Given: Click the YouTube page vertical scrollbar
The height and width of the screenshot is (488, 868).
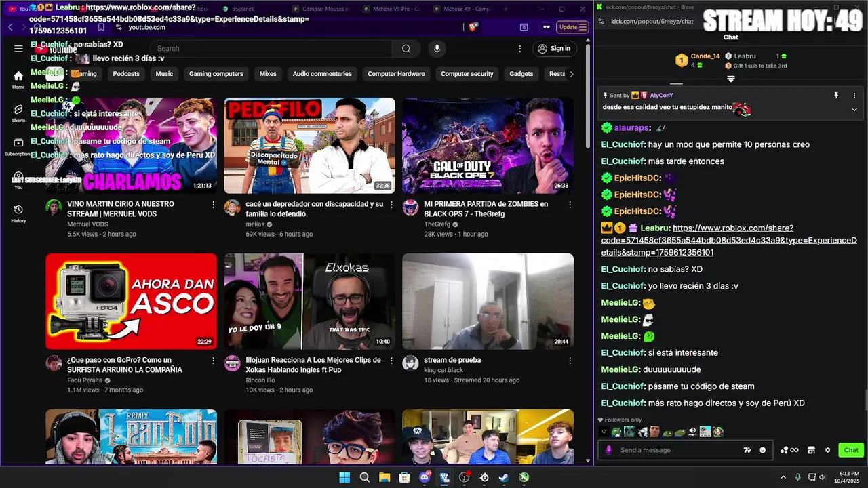Looking at the screenshot, I should [x=587, y=95].
